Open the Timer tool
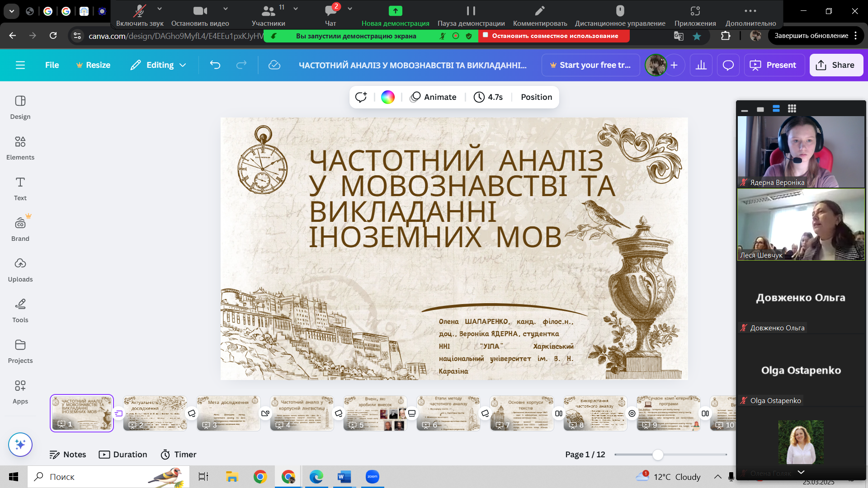The width and height of the screenshot is (868, 488). point(179,455)
